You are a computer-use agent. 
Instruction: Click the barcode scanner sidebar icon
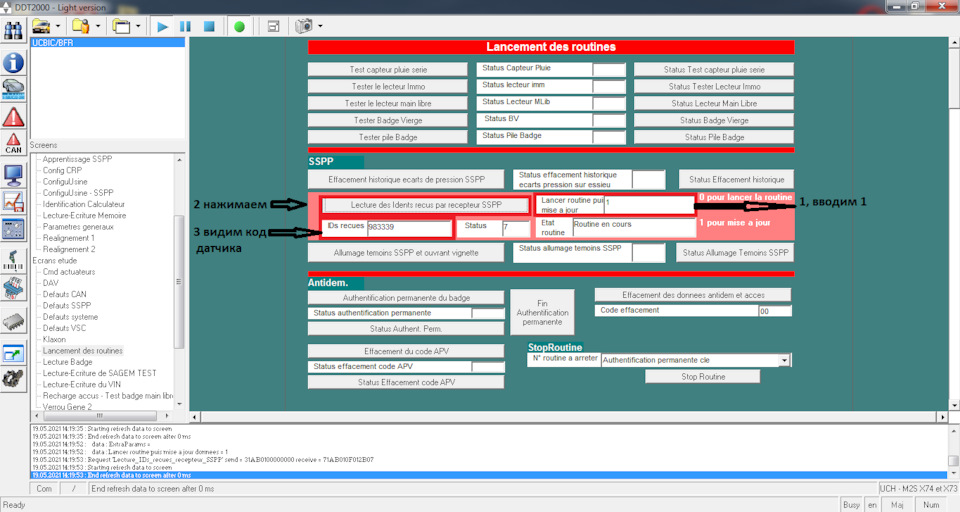tap(13, 260)
